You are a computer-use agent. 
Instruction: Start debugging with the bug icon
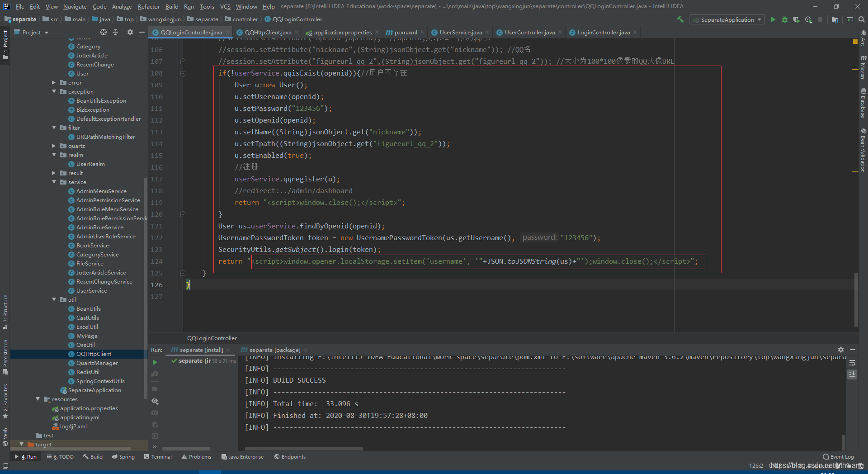point(785,19)
